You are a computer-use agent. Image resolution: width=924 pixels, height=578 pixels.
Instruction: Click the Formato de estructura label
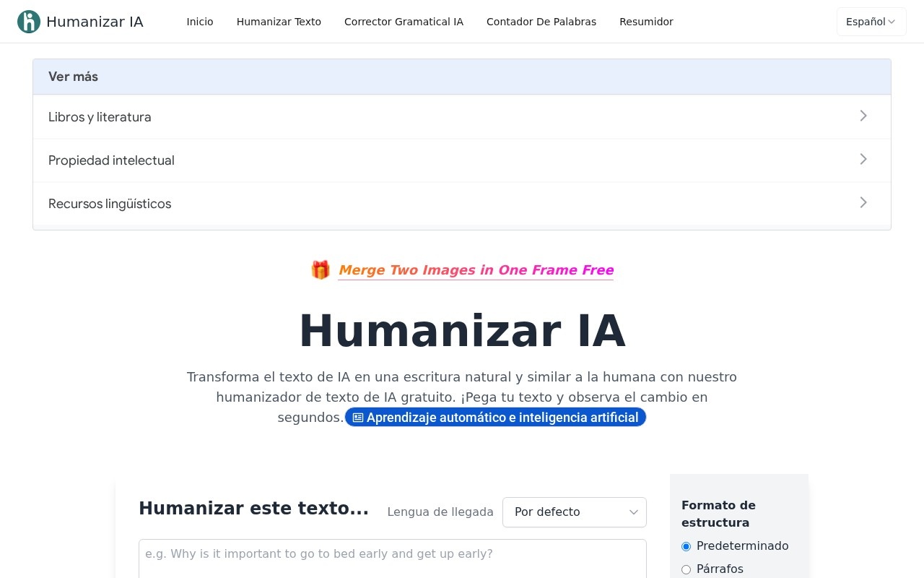click(718, 514)
